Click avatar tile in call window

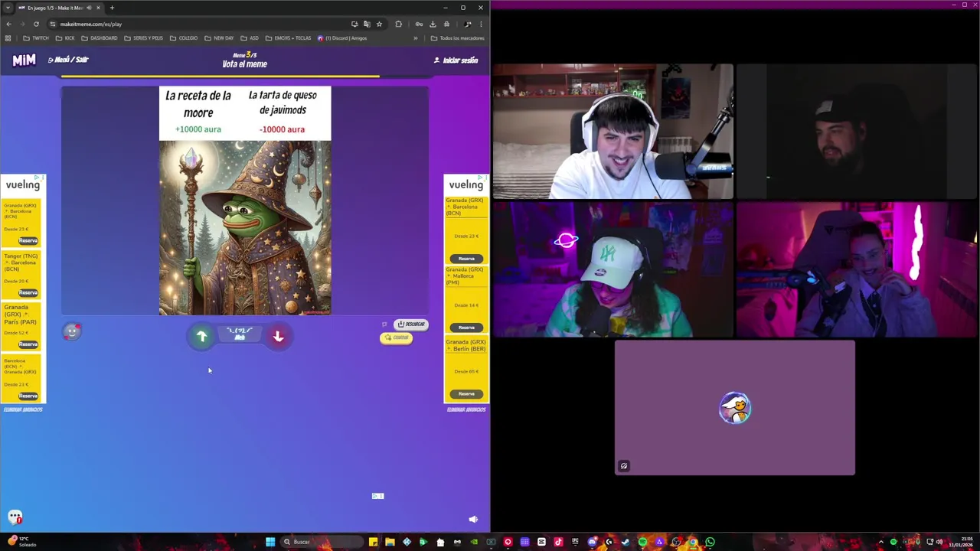[735, 408]
